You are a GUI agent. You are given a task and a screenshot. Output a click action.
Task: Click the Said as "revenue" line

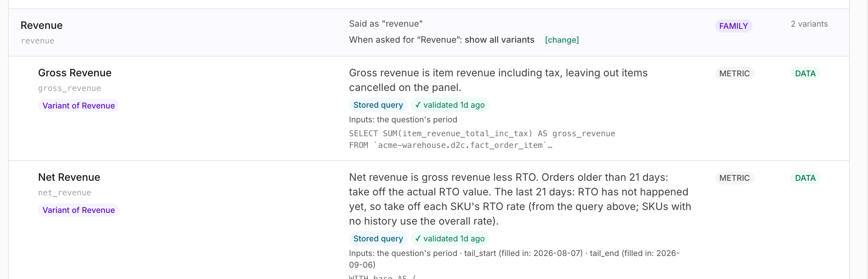(x=386, y=24)
